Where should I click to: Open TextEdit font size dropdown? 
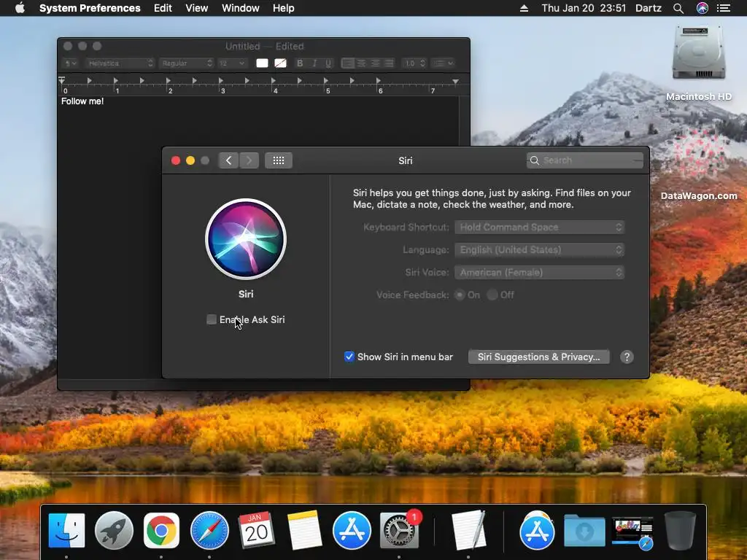232,63
